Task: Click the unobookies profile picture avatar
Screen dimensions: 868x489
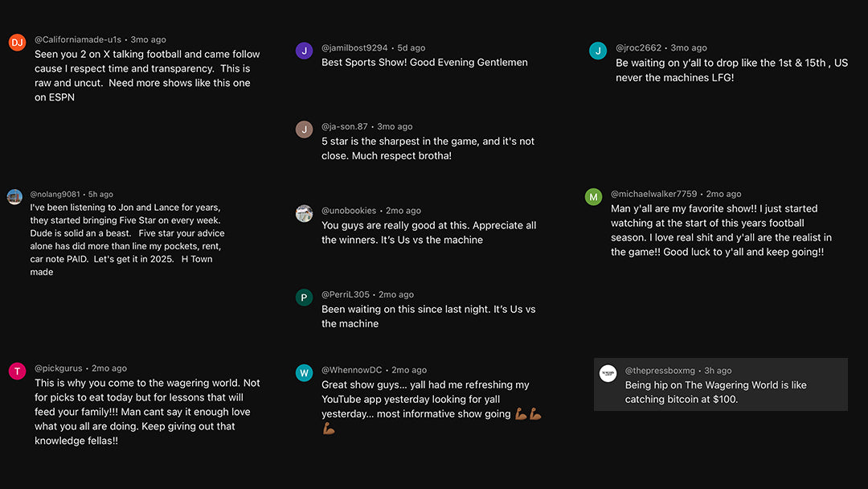Action: pyautogui.click(x=304, y=213)
